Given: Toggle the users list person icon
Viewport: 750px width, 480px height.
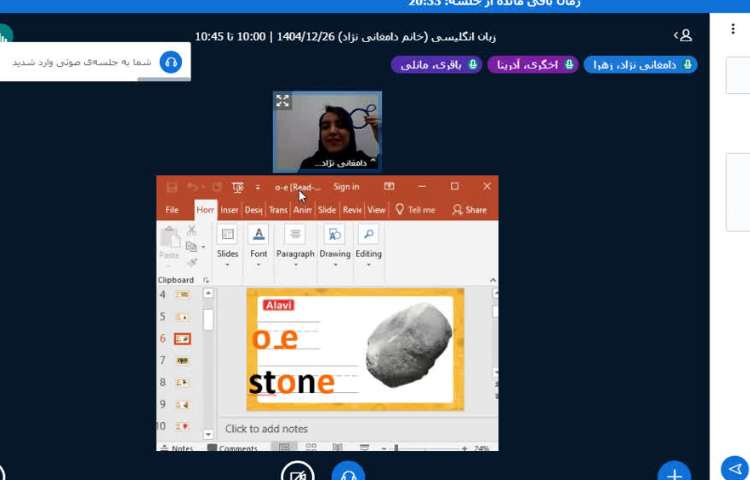Looking at the screenshot, I should [683, 35].
